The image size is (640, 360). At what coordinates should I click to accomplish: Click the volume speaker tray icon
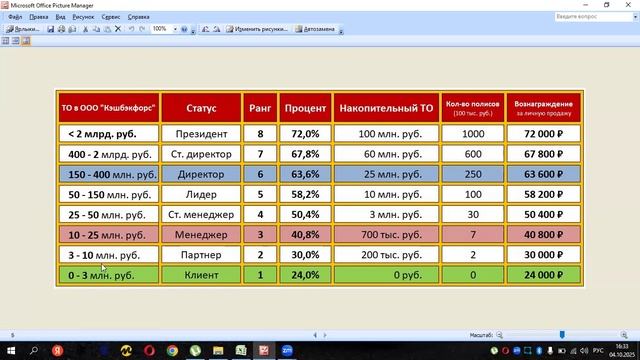(584, 351)
